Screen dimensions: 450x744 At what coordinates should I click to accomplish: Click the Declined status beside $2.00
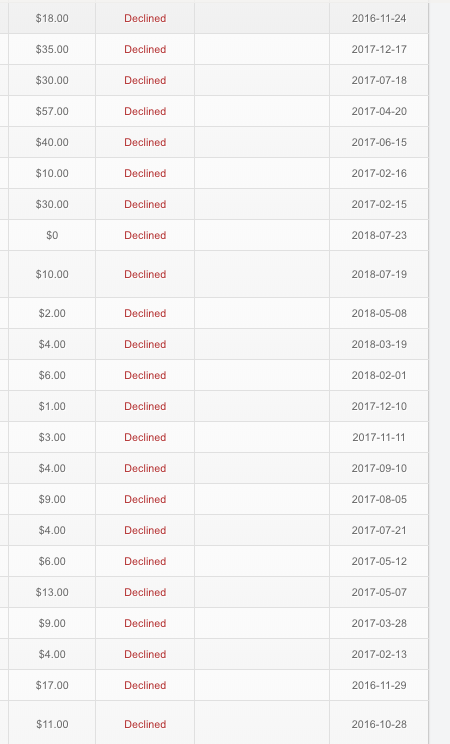click(x=145, y=313)
